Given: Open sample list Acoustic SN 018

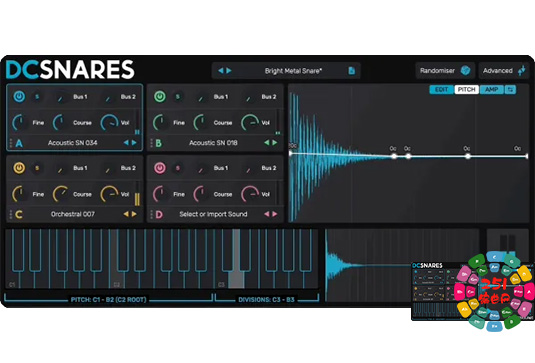Looking at the screenshot, I should pos(213,143).
